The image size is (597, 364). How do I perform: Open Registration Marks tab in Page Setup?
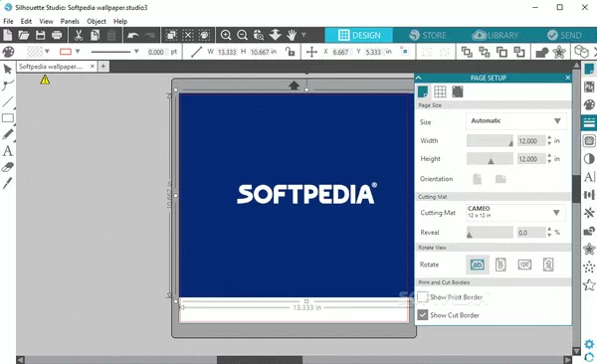(x=458, y=91)
